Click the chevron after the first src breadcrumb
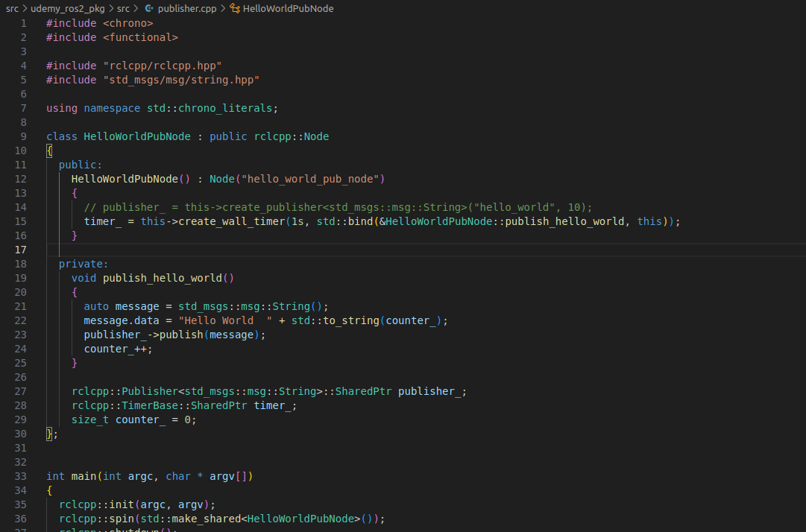The height and width of the screenshot is (532, 806). pyautogui.click(x=26, y=8)
